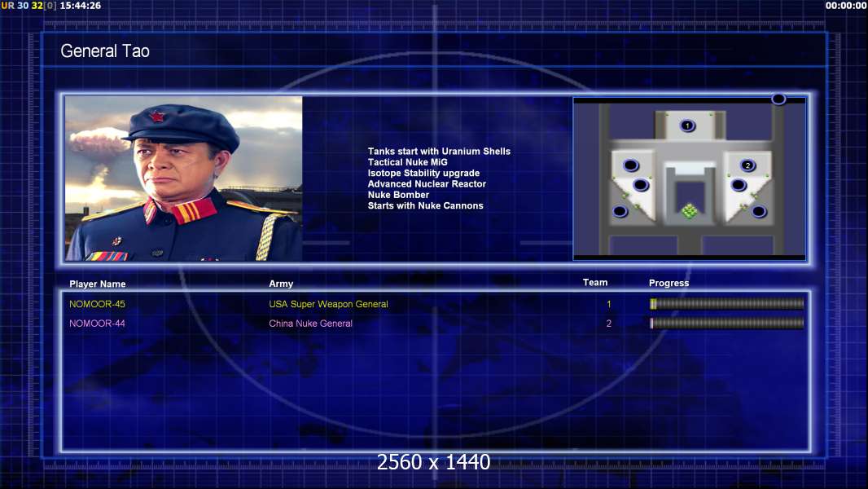
Task: Click the Progress column header
Action: tap(669, 283)
